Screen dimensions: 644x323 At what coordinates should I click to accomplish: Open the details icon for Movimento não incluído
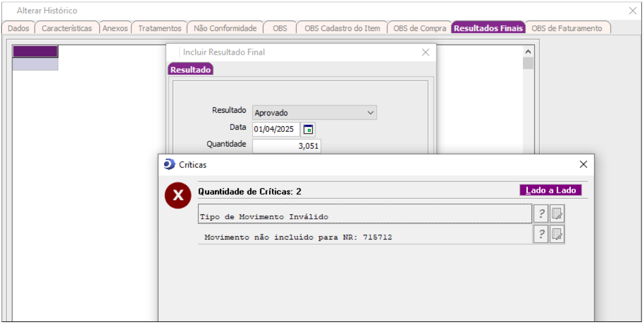[x=557, y=234]
